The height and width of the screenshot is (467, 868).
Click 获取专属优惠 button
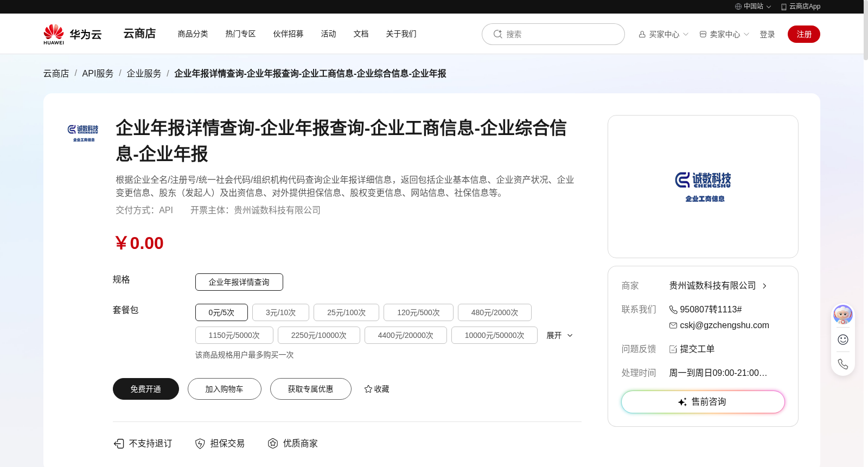(x=311, y=389)
